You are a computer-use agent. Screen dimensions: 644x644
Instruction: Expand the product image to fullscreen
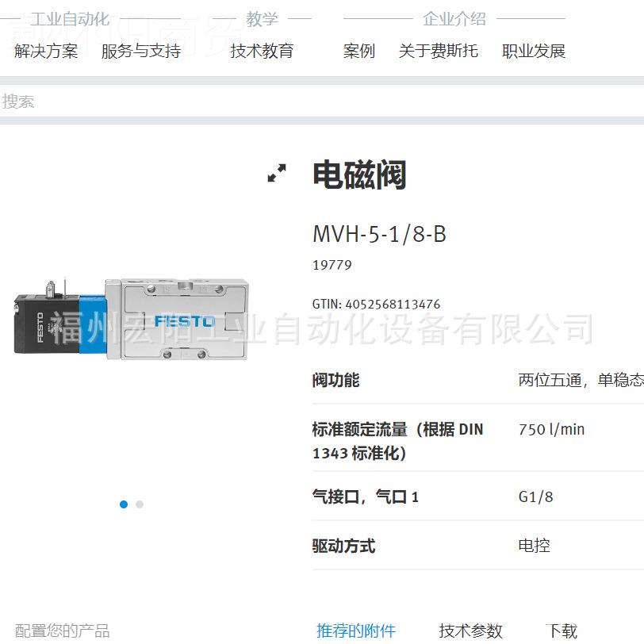click(277, 173)
